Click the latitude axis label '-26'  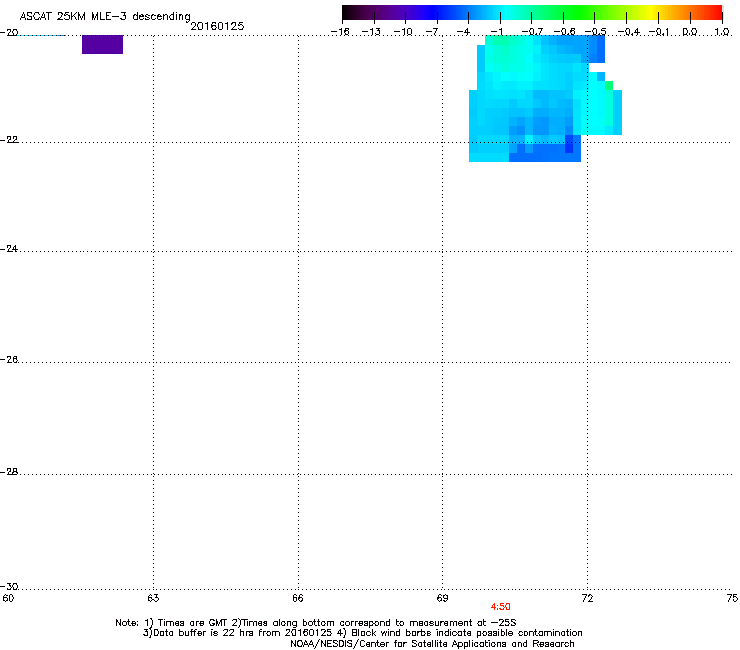coord(9,360)
